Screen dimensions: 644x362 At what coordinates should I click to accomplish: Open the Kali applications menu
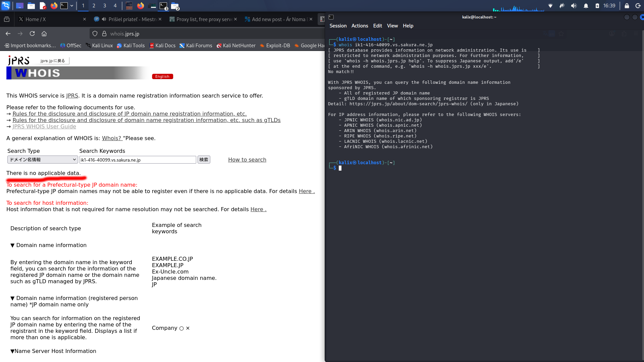coord(6,6)
